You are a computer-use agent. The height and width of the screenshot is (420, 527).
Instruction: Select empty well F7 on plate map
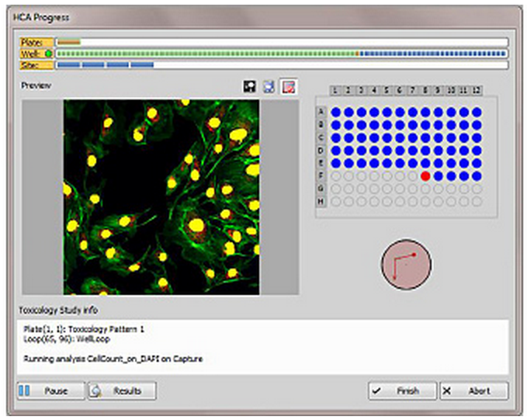click(x=413, y=176)
